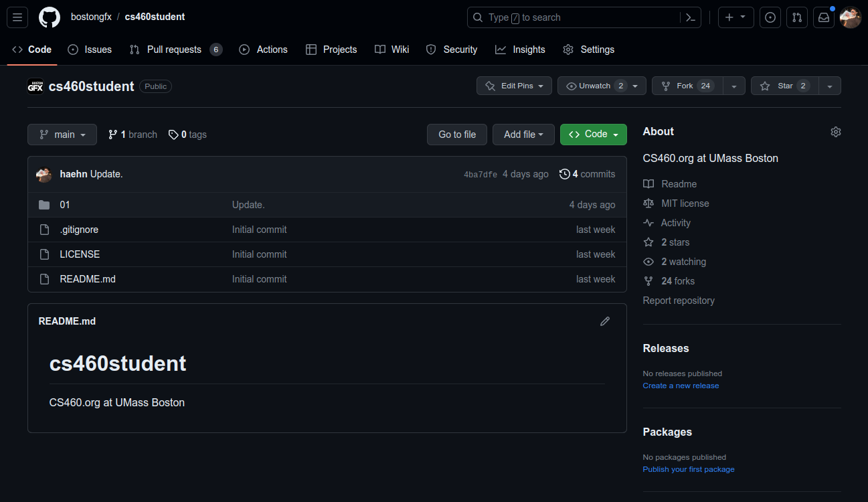Switch to the Settings tab
868x502 pixels.
tap(588, 50)
